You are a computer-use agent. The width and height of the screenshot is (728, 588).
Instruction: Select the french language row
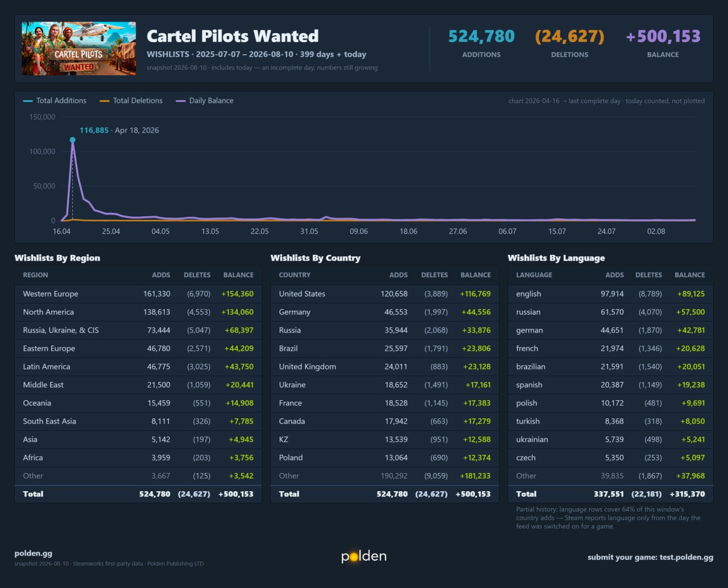610,348
